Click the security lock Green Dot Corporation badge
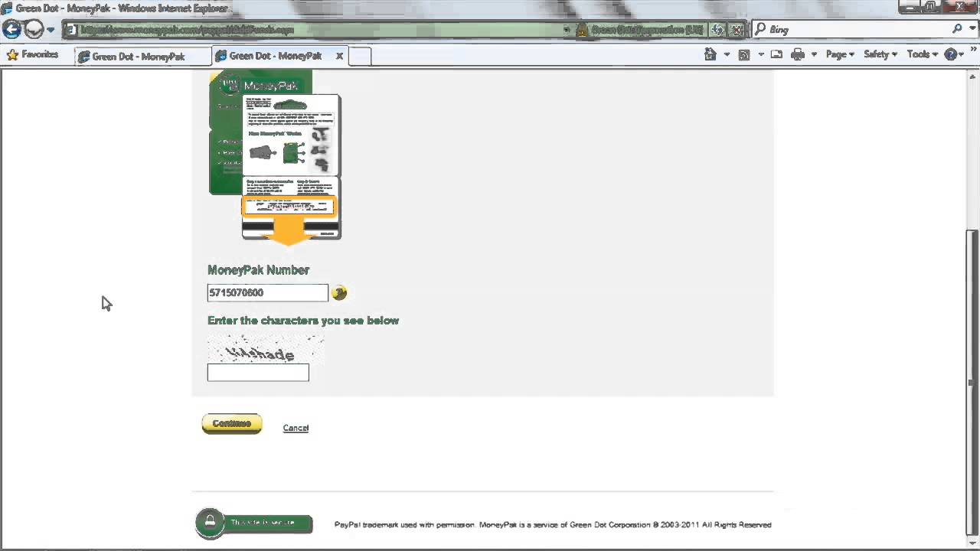 tap(640, 30)
